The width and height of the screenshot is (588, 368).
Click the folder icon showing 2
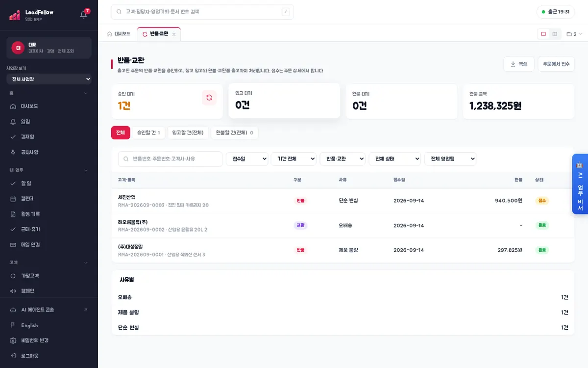pos(569,34)
